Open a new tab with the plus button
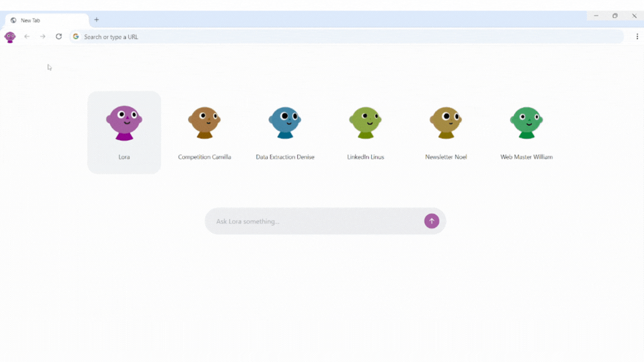The width and height of the screenshot is (644, 362). (96, 19)
